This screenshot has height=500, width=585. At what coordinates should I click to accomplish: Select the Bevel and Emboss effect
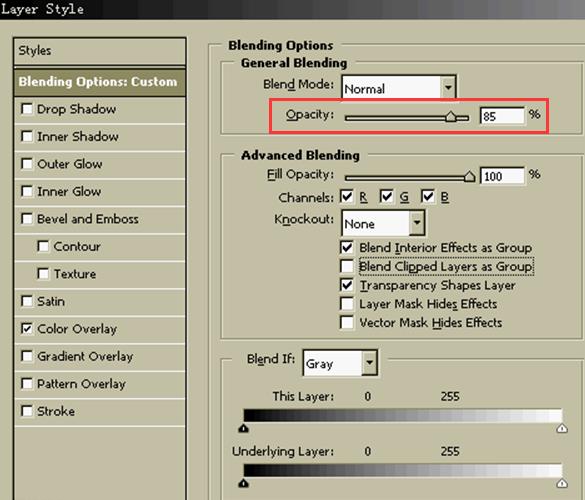coord(88,219)
